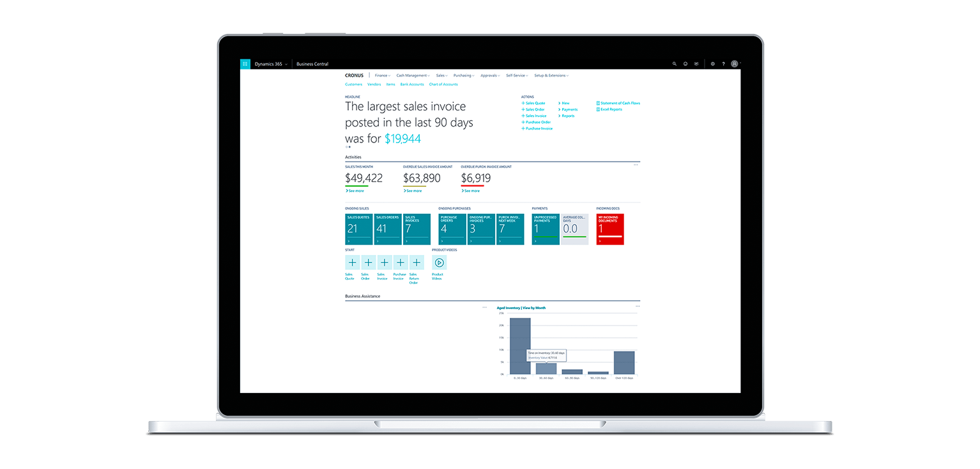Click the 30..60 days chart bar

coord(546,368)
